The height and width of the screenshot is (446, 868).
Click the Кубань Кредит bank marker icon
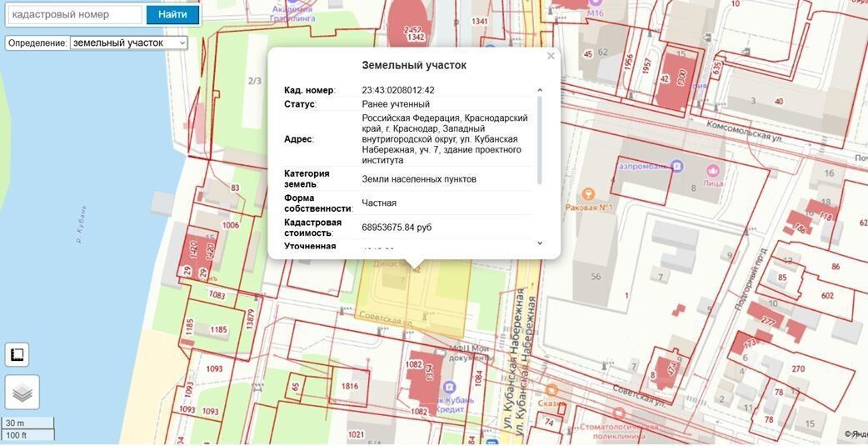[x=450, y=386]
